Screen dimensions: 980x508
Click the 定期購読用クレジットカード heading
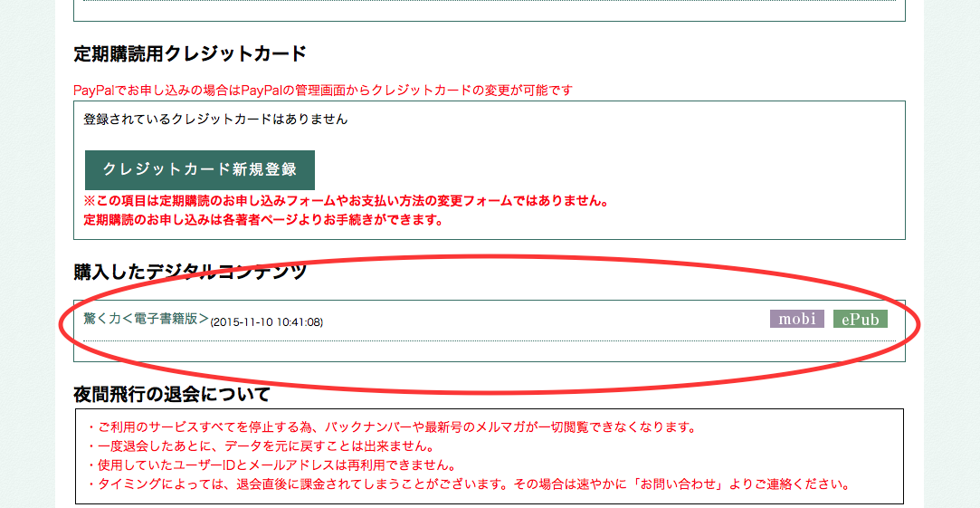[x=190, y=53]
